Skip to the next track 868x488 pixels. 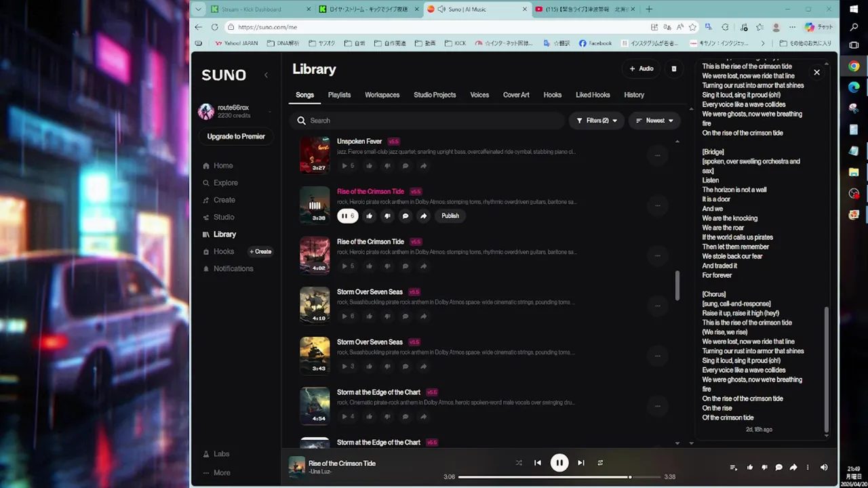coord(580,463)
